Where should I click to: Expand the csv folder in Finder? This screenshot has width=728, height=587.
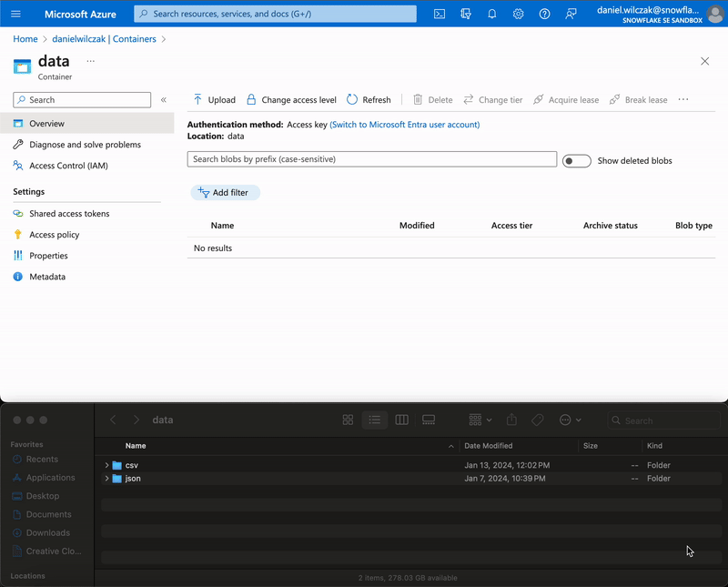coord(106,465)
